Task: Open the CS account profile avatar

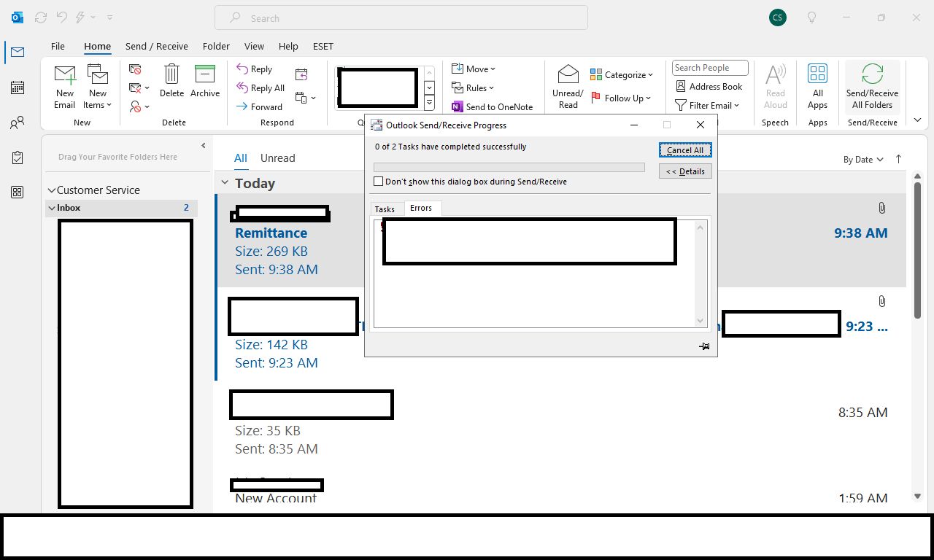Action: (x=778, y=17)
